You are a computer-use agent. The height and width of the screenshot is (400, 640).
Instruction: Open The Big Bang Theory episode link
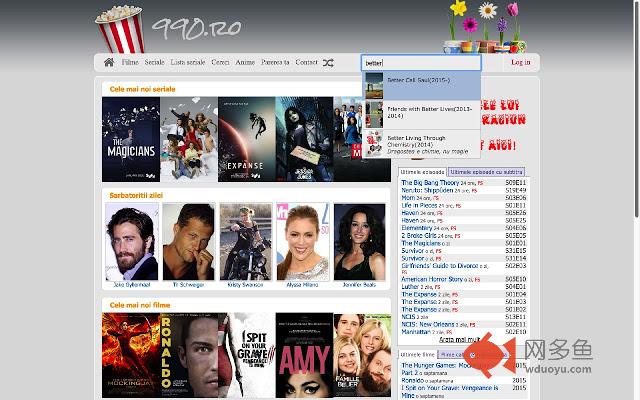click(x=430, y=182)
